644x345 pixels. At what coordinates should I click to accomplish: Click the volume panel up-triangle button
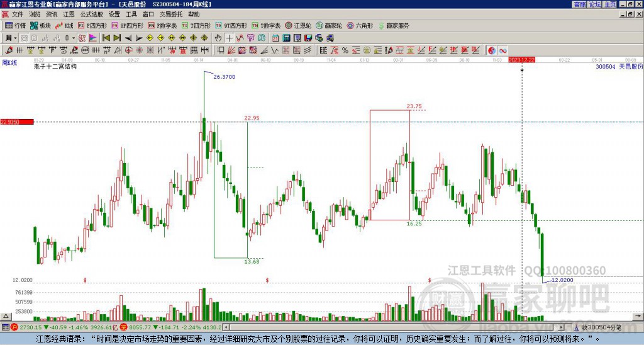coord(5,316)
